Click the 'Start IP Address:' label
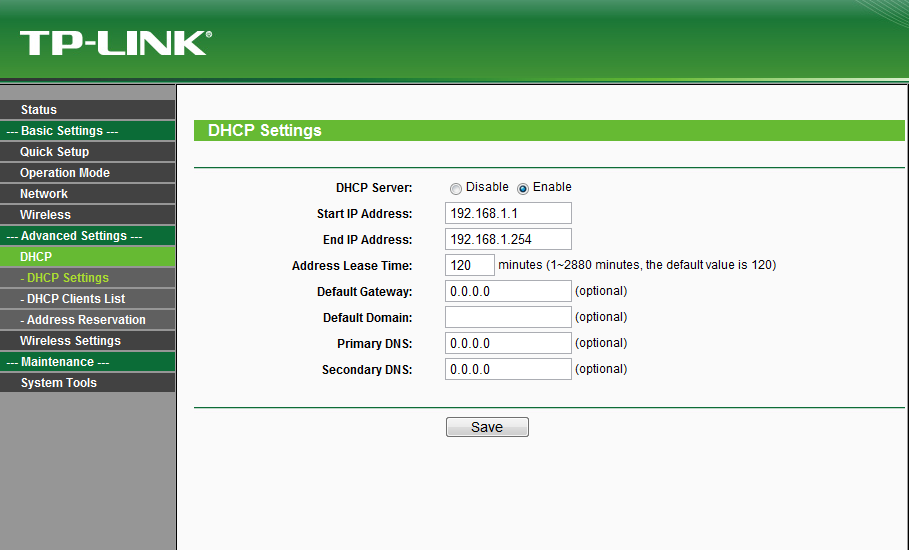Image resolution: width=909 pixels, height=550 pixels. tap(365, 214)
